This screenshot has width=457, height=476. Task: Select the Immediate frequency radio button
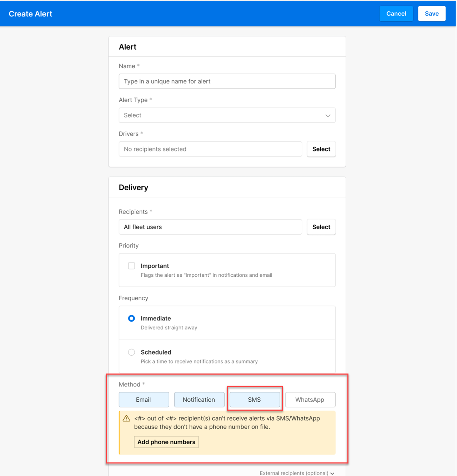131,319
